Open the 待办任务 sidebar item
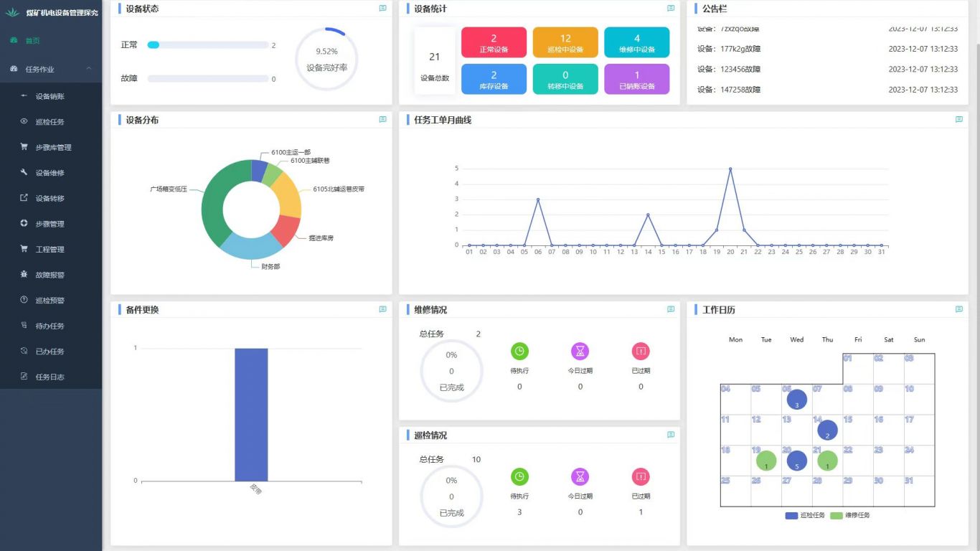Screen dimensions: 980x551 pyautogui.click(x=51, y=326)
